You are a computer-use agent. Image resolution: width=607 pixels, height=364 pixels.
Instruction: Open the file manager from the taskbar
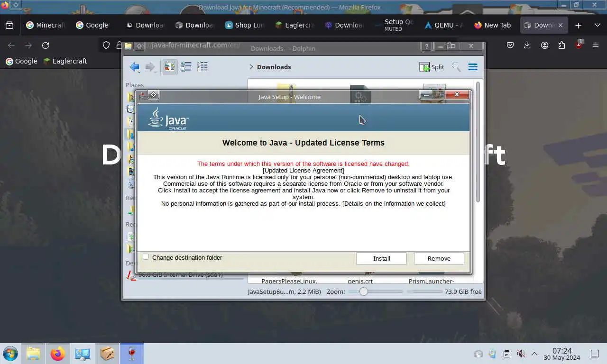(33, 354)
